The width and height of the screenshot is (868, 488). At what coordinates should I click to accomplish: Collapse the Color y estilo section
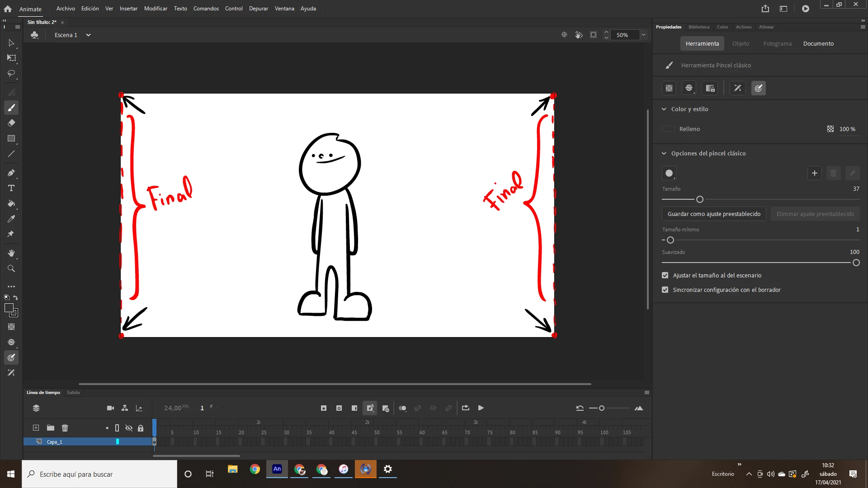tap(664, 109)
